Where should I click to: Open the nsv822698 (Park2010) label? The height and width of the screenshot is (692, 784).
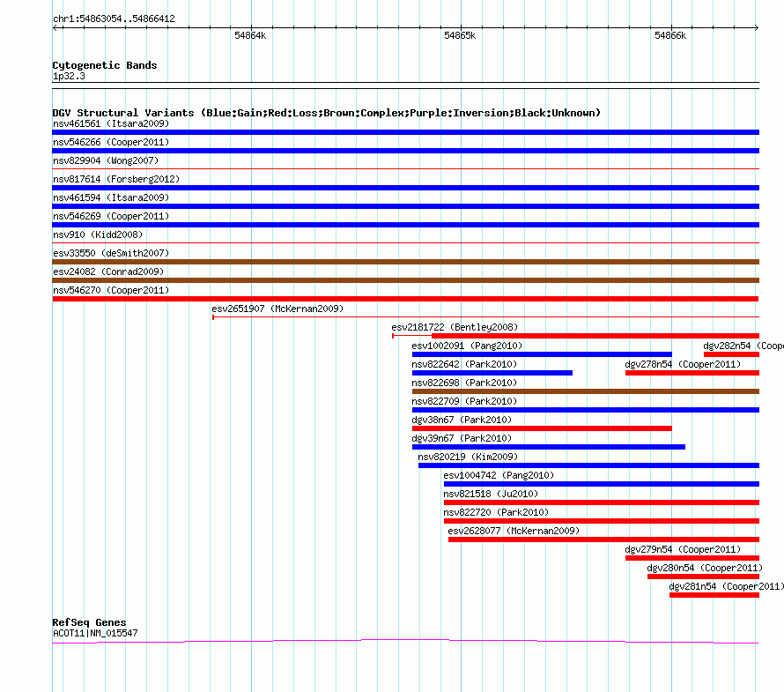click(464, 383)
